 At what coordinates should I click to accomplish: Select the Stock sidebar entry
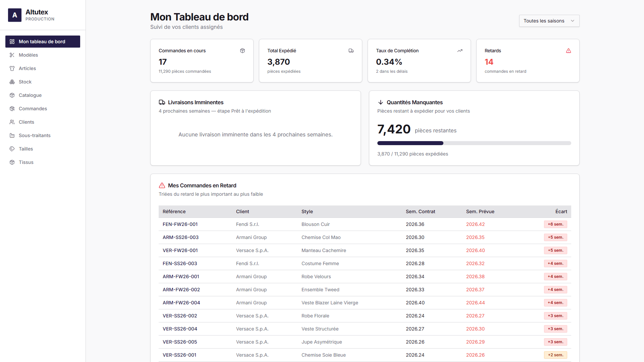(43, 82)
